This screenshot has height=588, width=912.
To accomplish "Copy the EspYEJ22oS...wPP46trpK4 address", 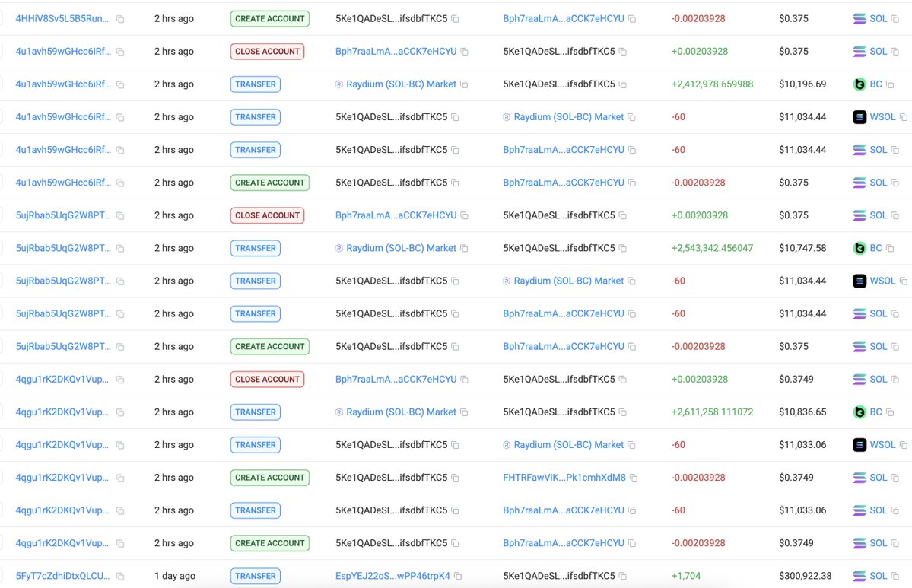I will [458, 577].
